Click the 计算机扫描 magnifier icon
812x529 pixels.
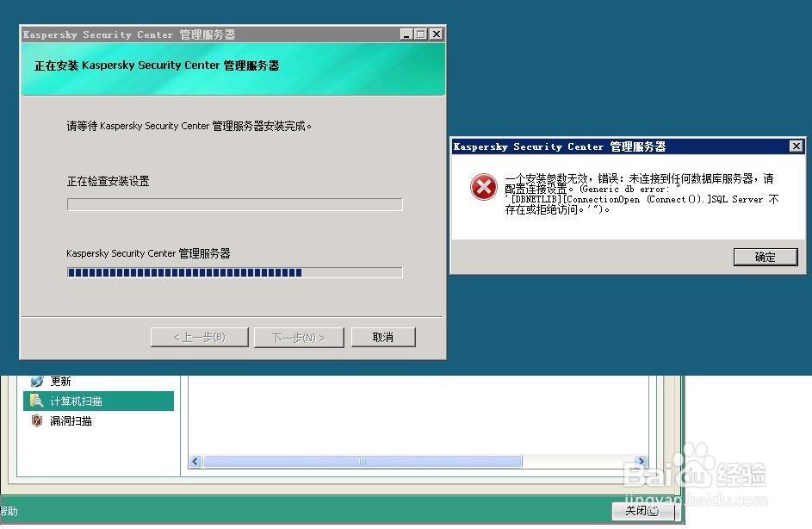pyautogui.click(x=36, y=401)
